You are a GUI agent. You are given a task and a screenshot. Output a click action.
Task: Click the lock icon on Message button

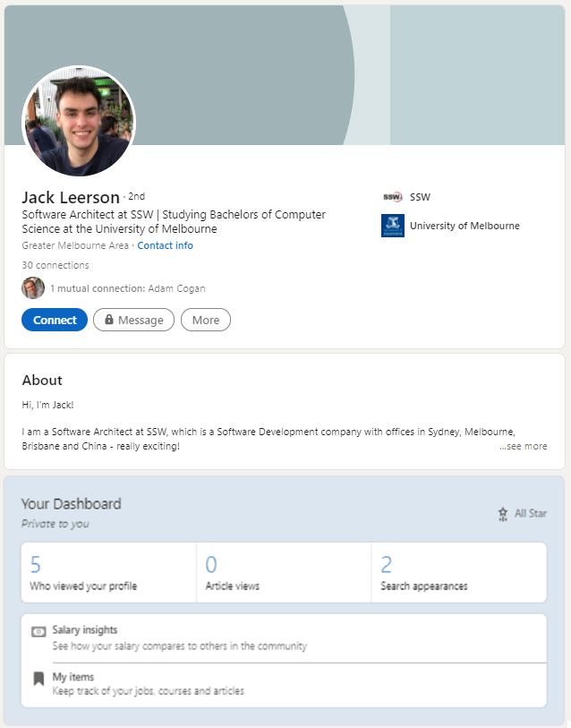(109, 320)
